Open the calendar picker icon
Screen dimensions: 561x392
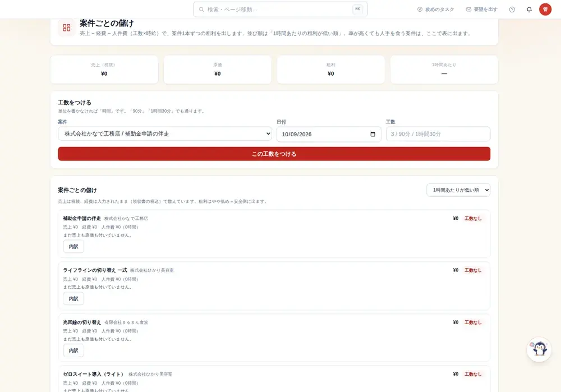[373, 134]
